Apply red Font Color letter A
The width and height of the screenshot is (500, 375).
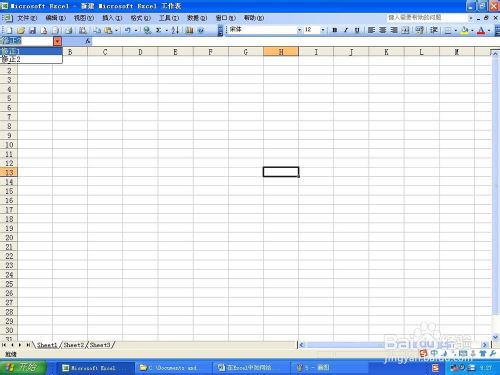(481, 30)
